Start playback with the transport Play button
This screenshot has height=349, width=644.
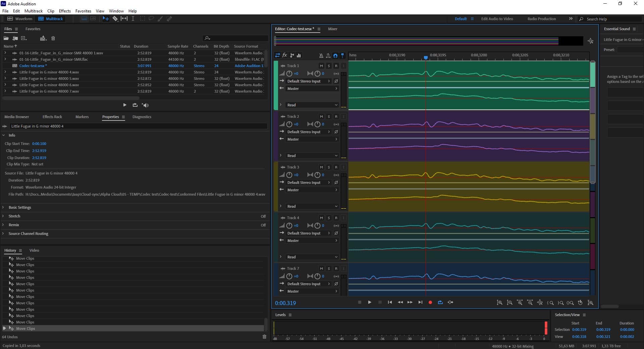click(370, 302)
